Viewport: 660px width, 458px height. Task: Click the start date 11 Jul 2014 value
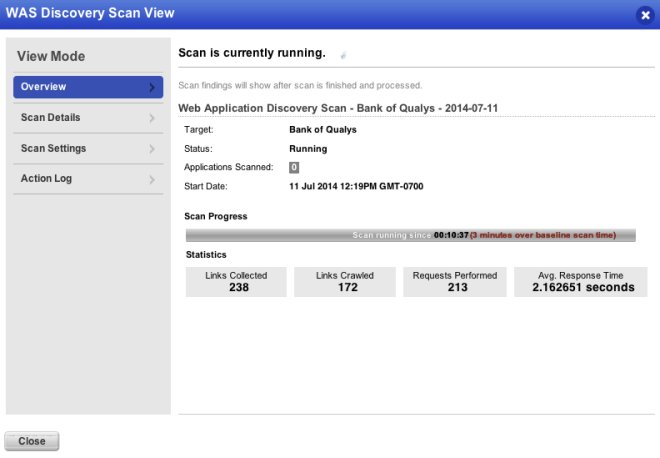[x=356, y=186]
